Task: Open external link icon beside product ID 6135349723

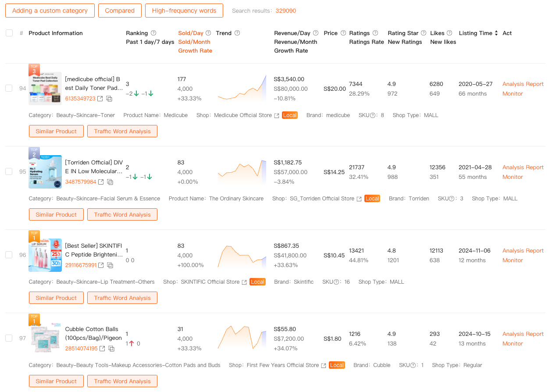Action: click(100, 99)
